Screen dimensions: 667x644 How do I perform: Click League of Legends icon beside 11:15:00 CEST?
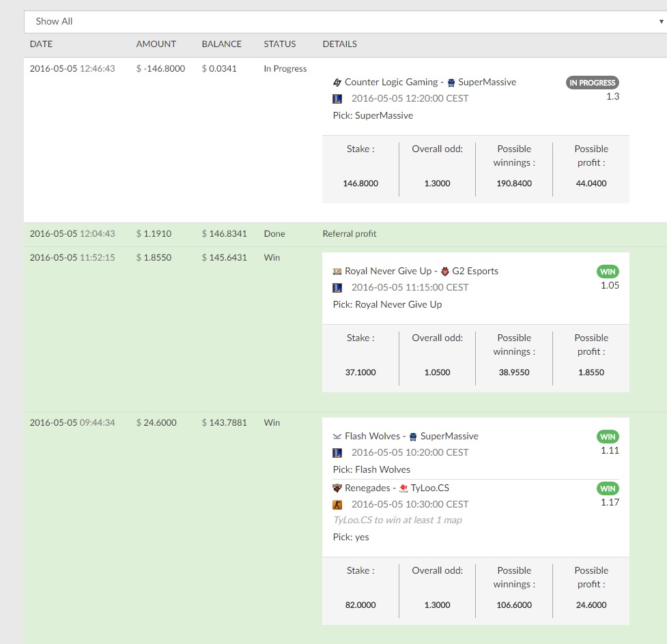tap(337, 288)
